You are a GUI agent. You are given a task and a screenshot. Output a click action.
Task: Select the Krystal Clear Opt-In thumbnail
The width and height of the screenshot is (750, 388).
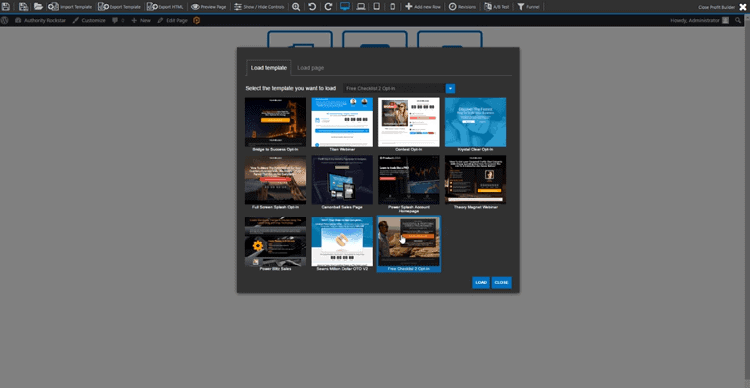(475, 122)
